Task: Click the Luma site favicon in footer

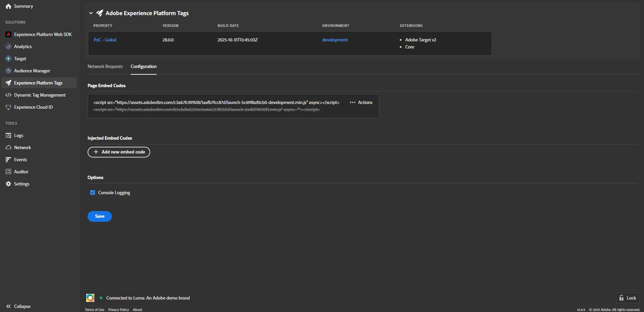Action: (x=90, y=298)
